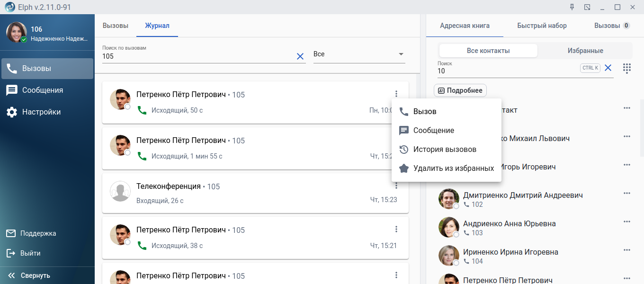Clear the call search field

pos(300,56)
